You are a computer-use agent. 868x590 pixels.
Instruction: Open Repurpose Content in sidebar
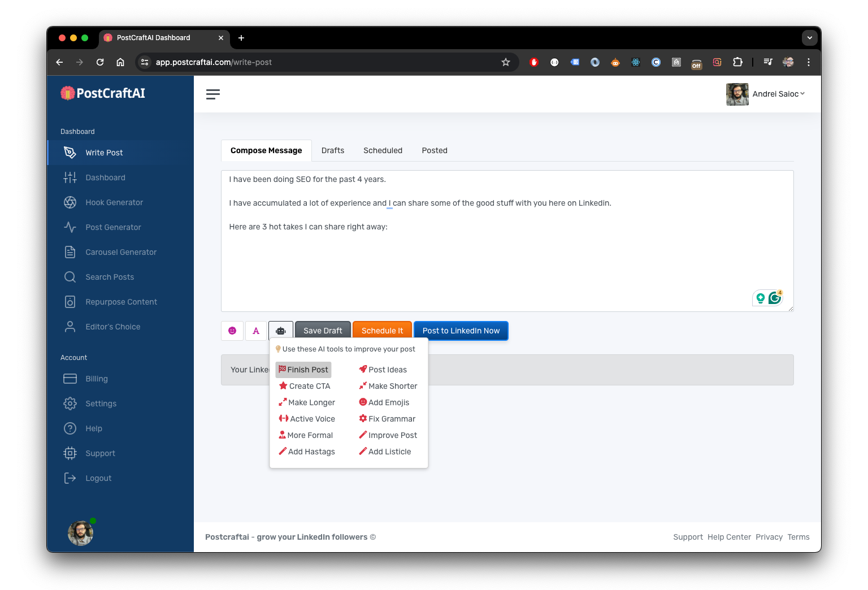pyautogui.click(x=120, y=302)
